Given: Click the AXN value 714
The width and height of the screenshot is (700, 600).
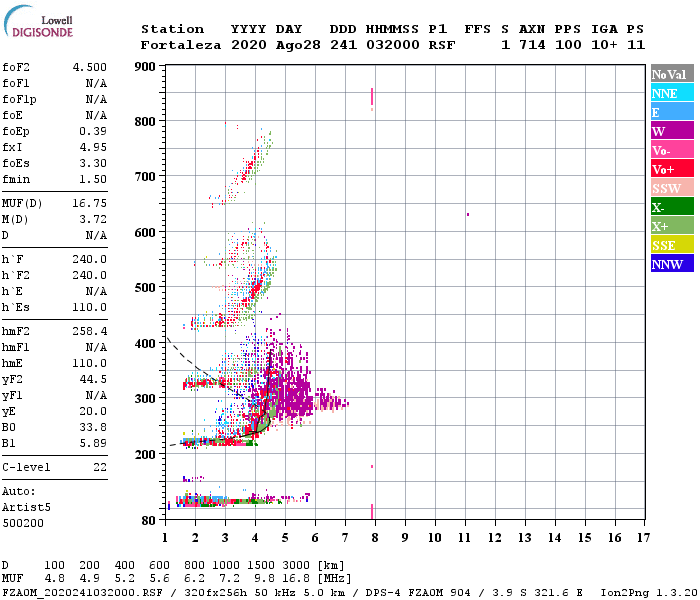Looking at the screenshot, I should [x=532, y=45].
